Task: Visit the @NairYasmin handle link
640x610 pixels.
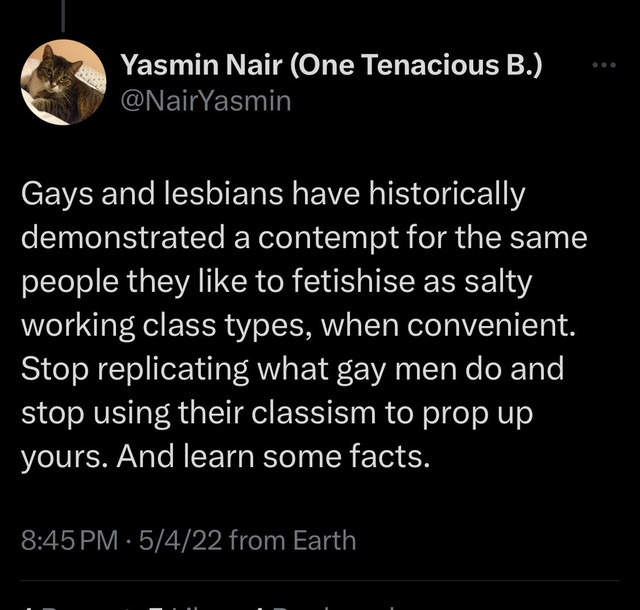Action: [x=206, y=101]
